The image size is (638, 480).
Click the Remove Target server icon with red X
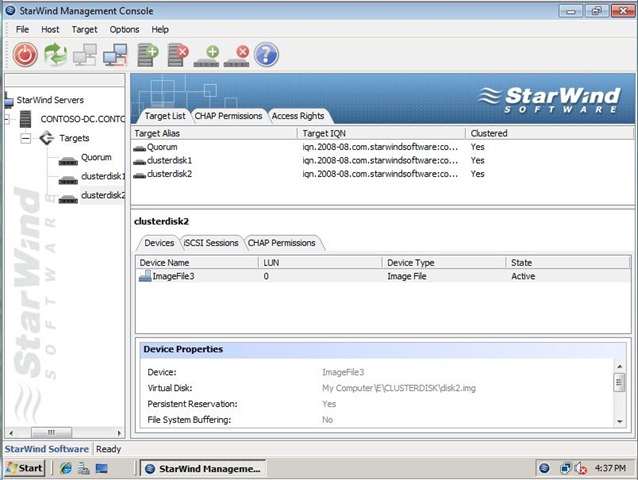pos(178,55)
